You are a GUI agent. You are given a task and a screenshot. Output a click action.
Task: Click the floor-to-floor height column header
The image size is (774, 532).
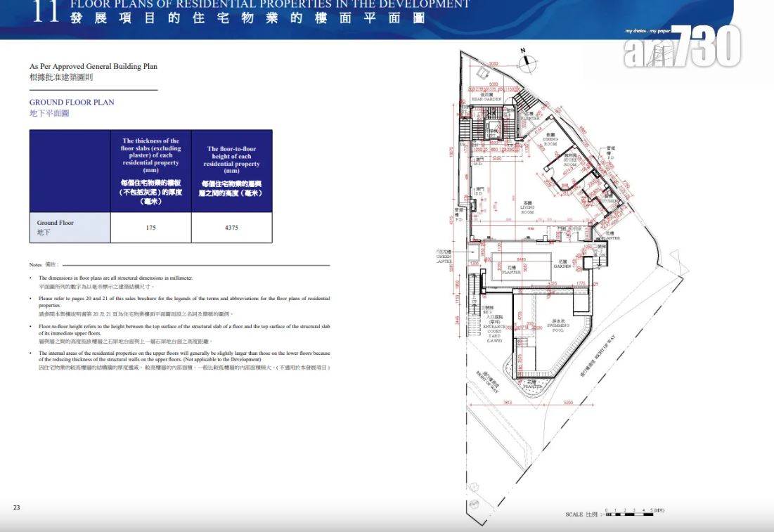point(231,171)
